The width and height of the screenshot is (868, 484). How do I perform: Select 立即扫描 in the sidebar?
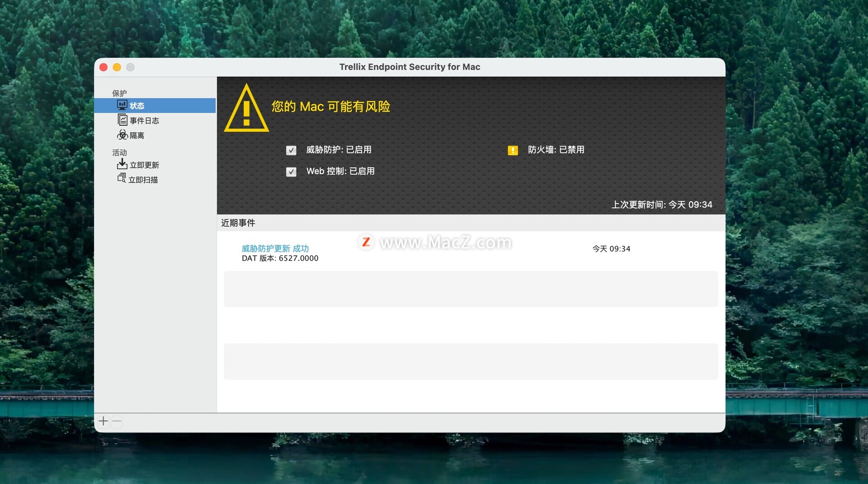tap(155, 180)
